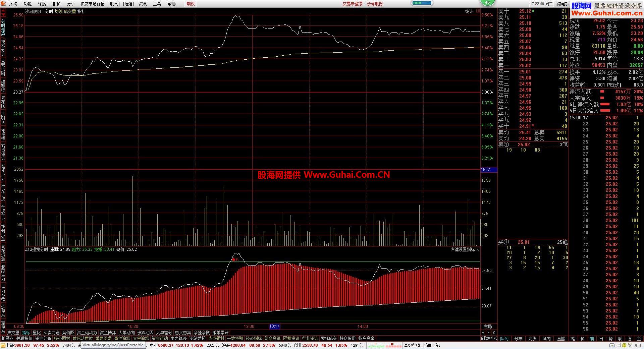The width and height of the screenshot is (644, 349).
Task: Open the 牛叉诊股 sidebar tab
Action: tap(3, 192)
